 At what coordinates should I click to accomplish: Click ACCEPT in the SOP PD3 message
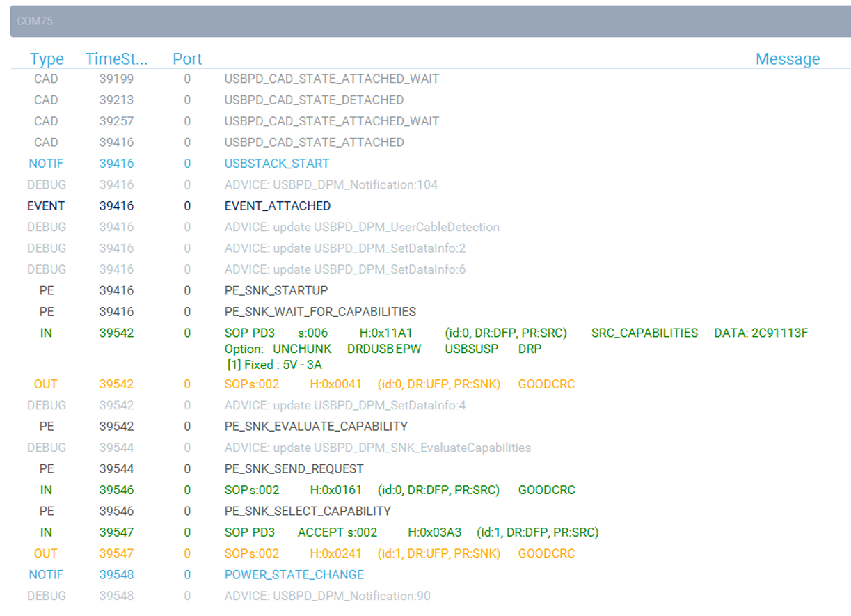click(x=321, y=532)
